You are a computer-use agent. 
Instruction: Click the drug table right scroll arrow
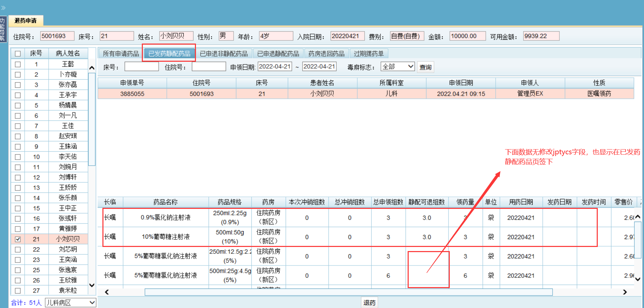click(625, 292)
